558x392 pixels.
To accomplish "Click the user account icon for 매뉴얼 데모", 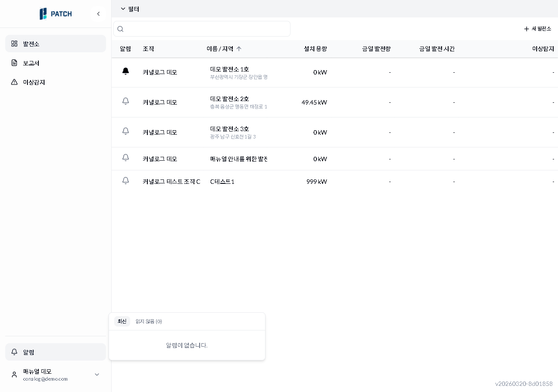I will [14, 375].
